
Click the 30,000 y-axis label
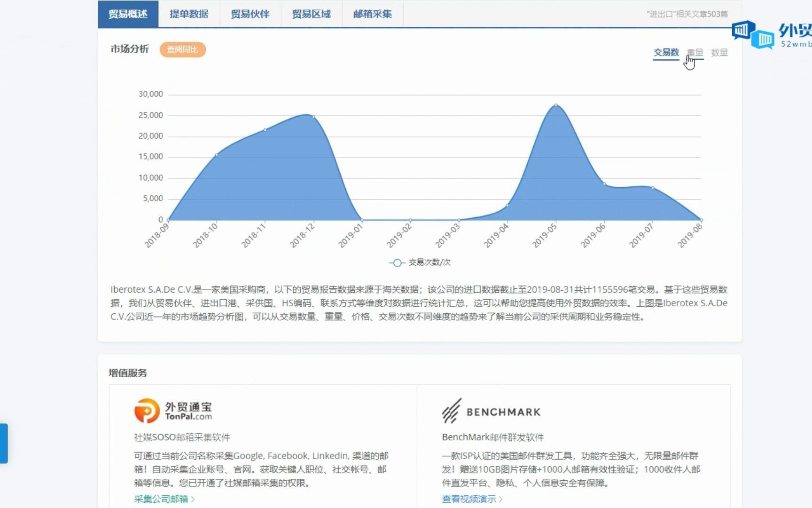pyautogui.click(x=150, y=94)
